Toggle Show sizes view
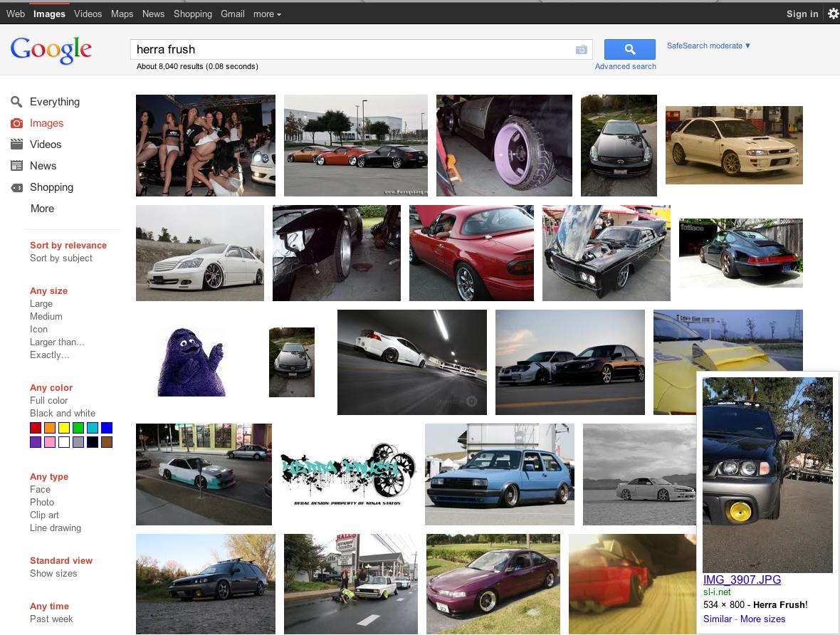 point(53,573)
